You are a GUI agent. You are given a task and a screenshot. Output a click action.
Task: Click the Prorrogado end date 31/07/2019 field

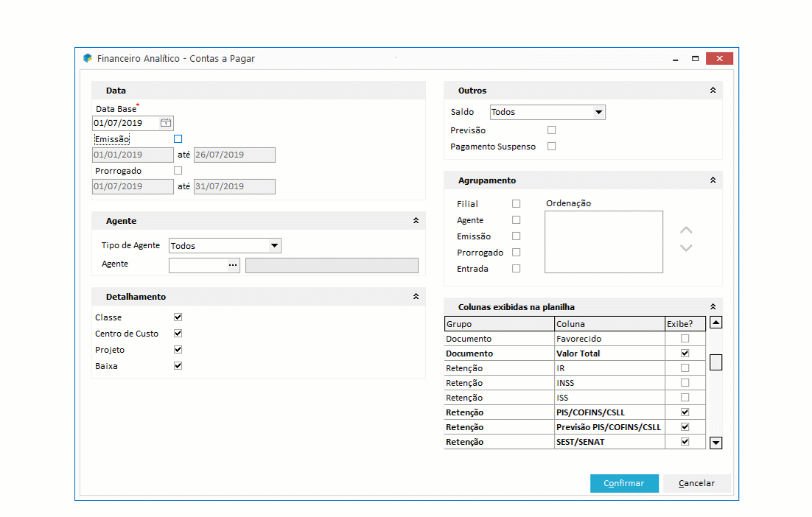click(x=234, y=186)
